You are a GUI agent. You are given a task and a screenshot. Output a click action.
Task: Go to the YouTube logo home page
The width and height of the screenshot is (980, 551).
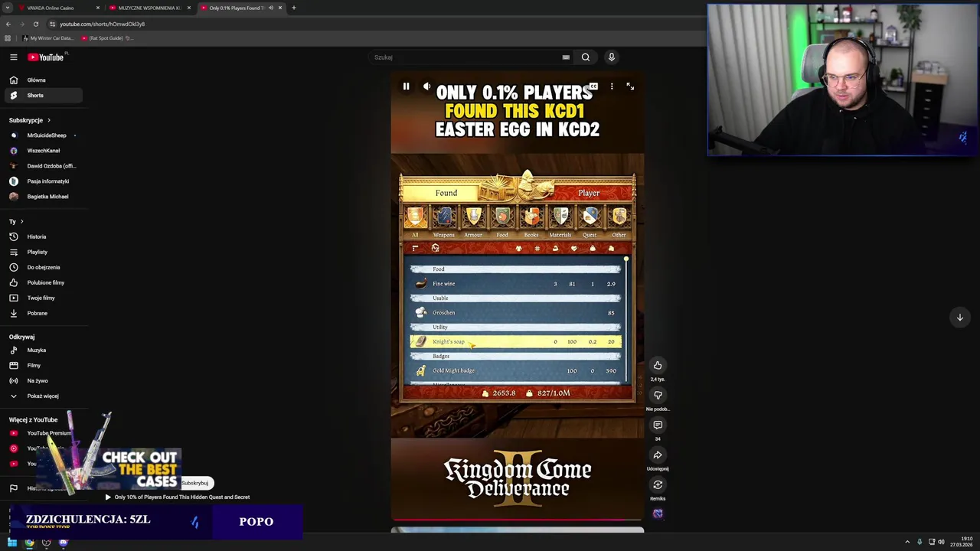coord(46,57)
